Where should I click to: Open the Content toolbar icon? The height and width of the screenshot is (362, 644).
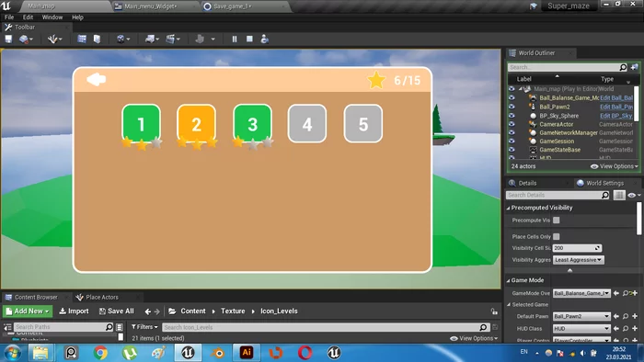click(82, 39)
